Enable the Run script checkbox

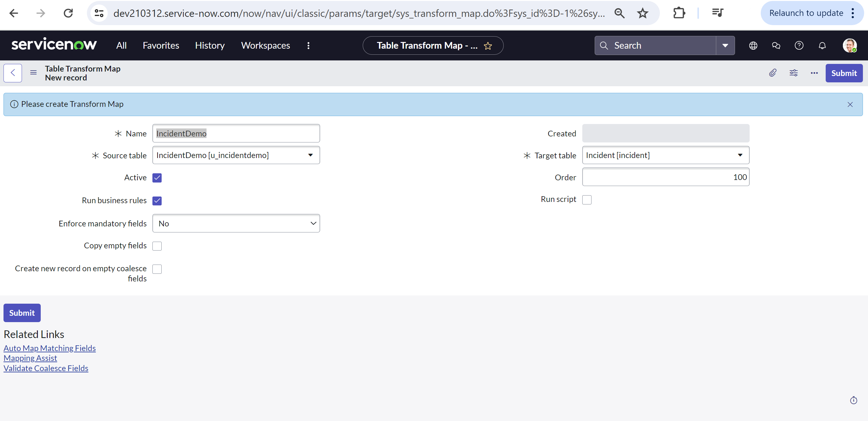(587, 200)
